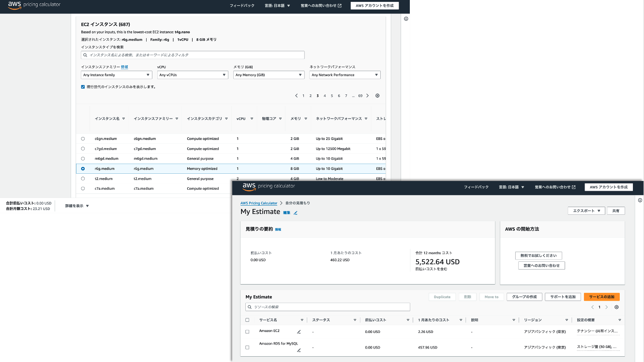Screen dimensions: 644x362
Task: Sort by 前払いコスト column in My Estimate
Action: click(x=408, y=320)
